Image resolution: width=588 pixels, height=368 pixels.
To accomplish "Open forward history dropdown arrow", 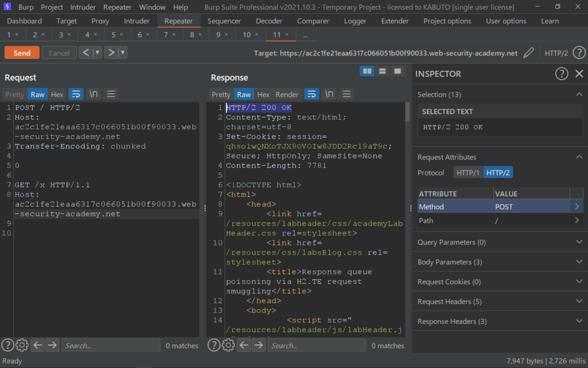I will tap(123, 53).
